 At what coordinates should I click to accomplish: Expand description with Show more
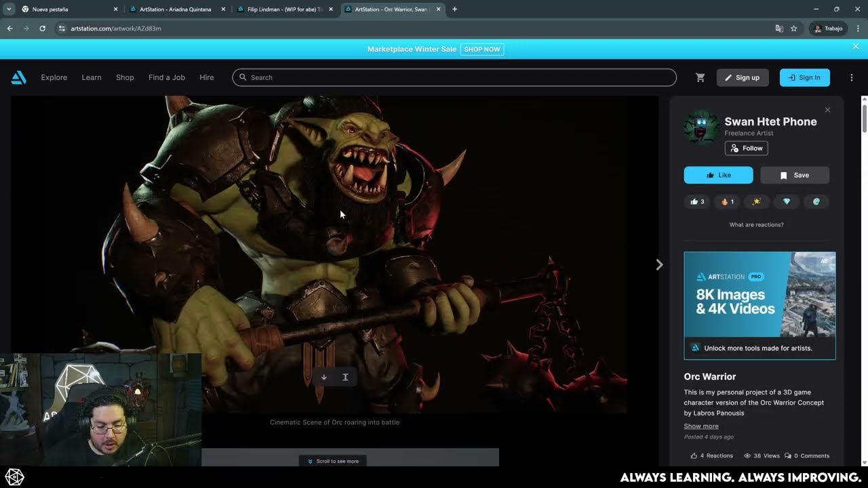[701, 426]
